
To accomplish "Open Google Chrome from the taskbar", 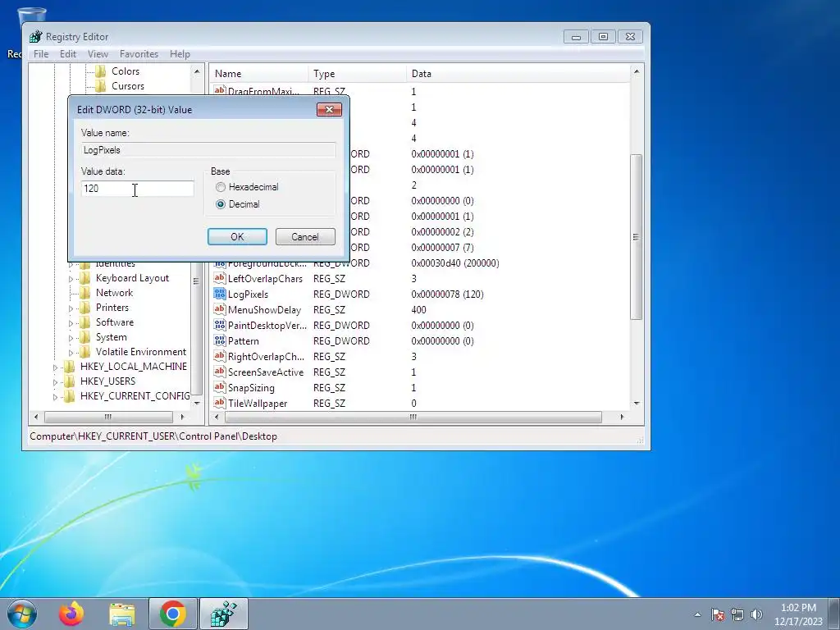I will click(x=172, y=614).
